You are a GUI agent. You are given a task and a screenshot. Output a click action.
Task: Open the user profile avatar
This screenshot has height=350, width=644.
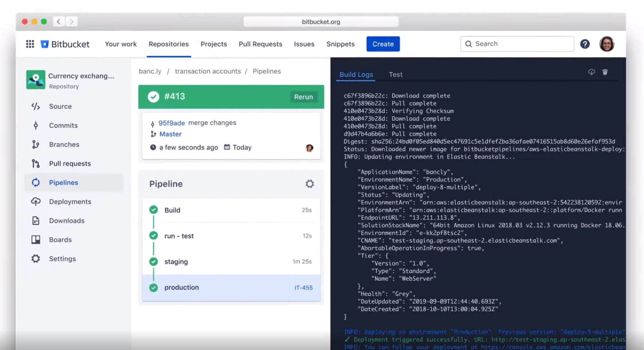pos(606,44)
